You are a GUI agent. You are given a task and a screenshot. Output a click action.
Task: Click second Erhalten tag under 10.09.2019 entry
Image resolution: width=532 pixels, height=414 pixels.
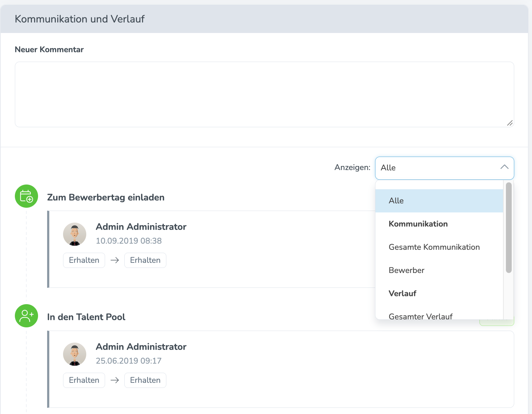145,260
